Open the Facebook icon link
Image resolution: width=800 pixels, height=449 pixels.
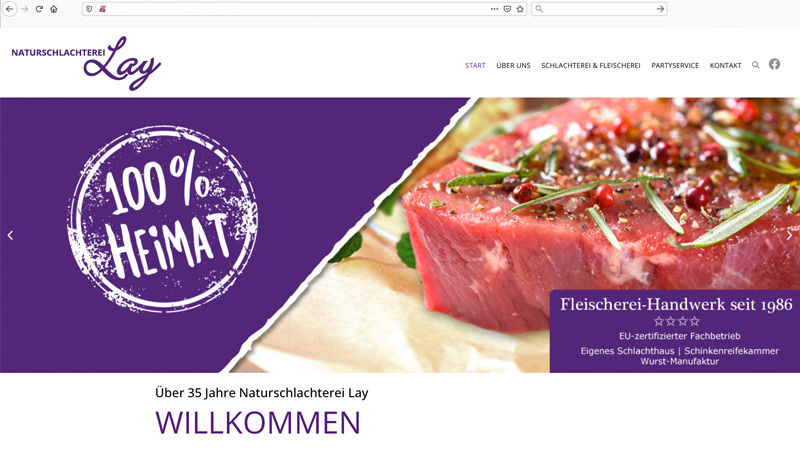pos(774,64)
